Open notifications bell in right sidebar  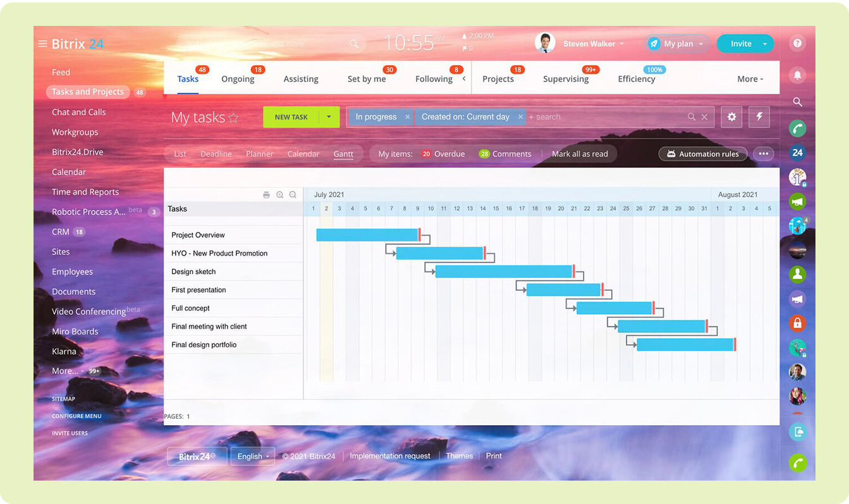797,75
